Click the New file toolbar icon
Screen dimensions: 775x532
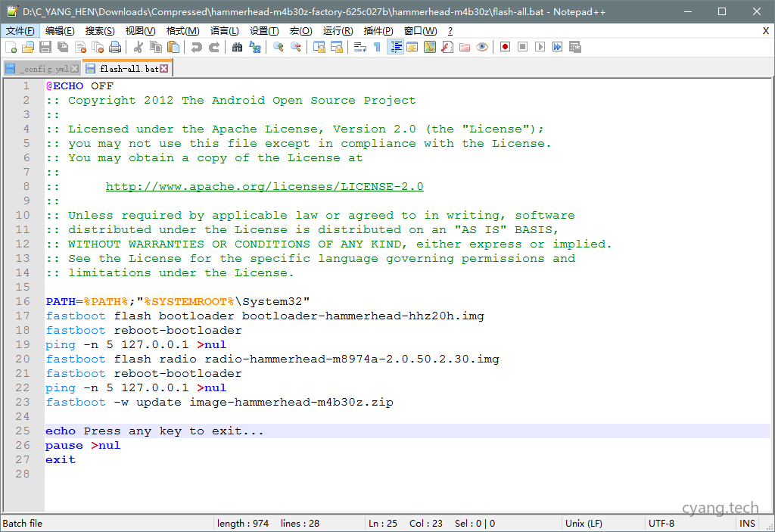11,47
